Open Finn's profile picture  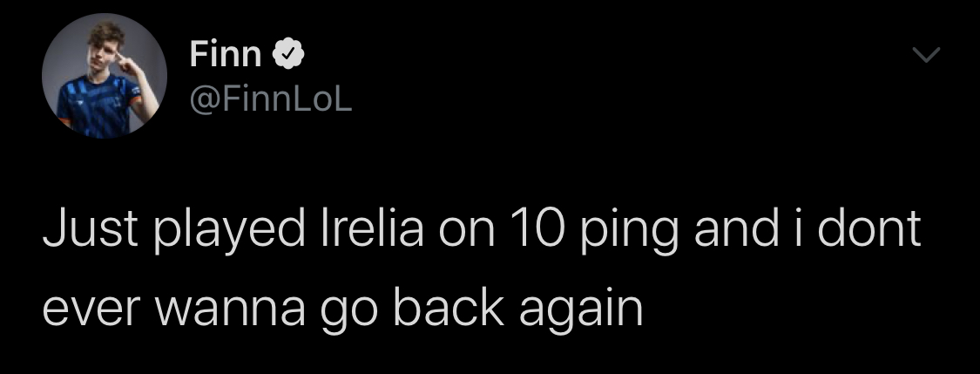click(x=105, y=77)
